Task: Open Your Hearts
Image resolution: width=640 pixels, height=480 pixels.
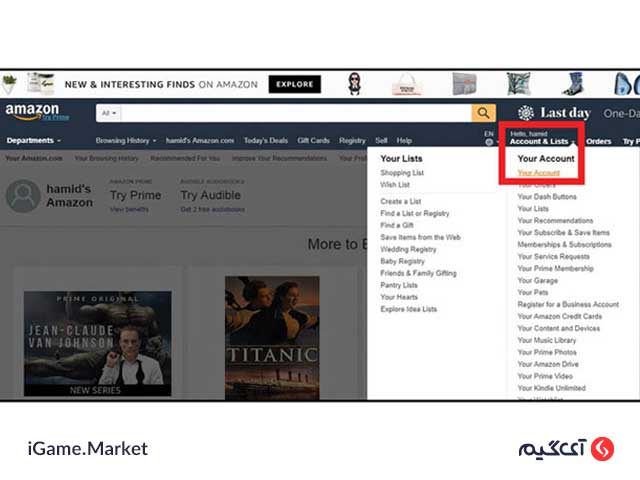Action: pyautogui.click(x=399, y=297)
